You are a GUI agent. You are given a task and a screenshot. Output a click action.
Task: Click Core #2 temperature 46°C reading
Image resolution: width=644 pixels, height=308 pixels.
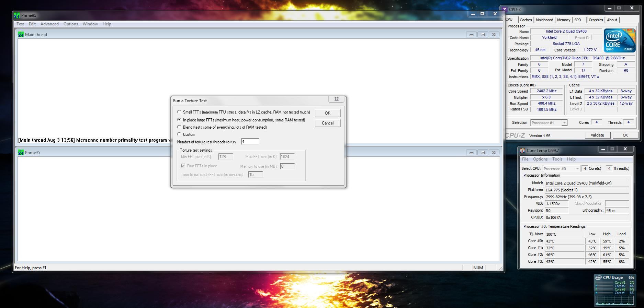(565, 255)
